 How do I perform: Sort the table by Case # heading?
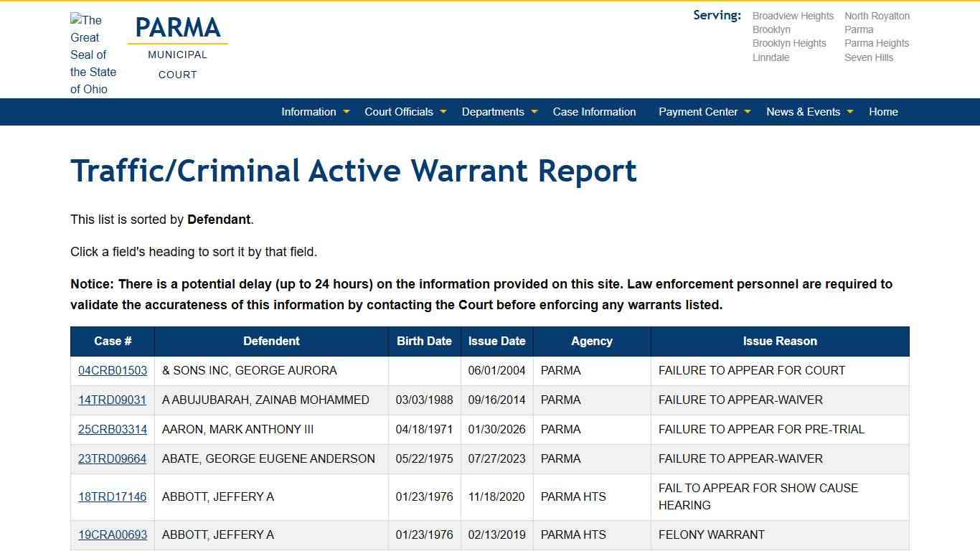pos(113,342)
